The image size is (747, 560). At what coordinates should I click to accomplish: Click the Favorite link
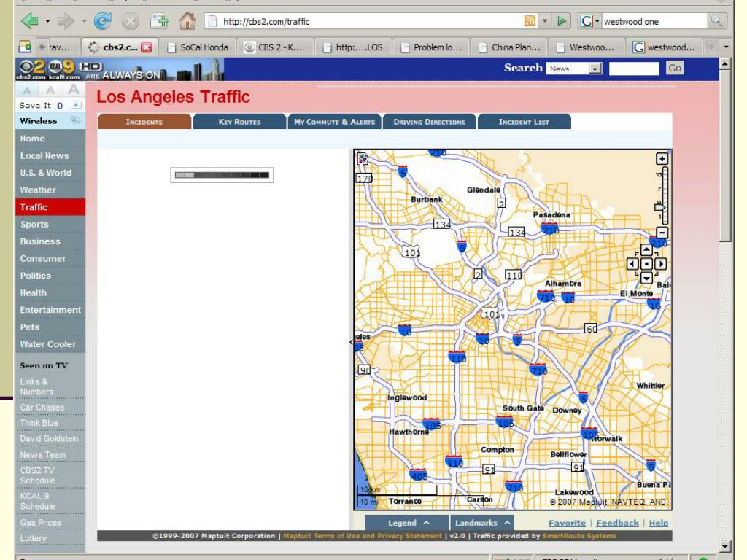pyautogui.click(x=567, y=523)
